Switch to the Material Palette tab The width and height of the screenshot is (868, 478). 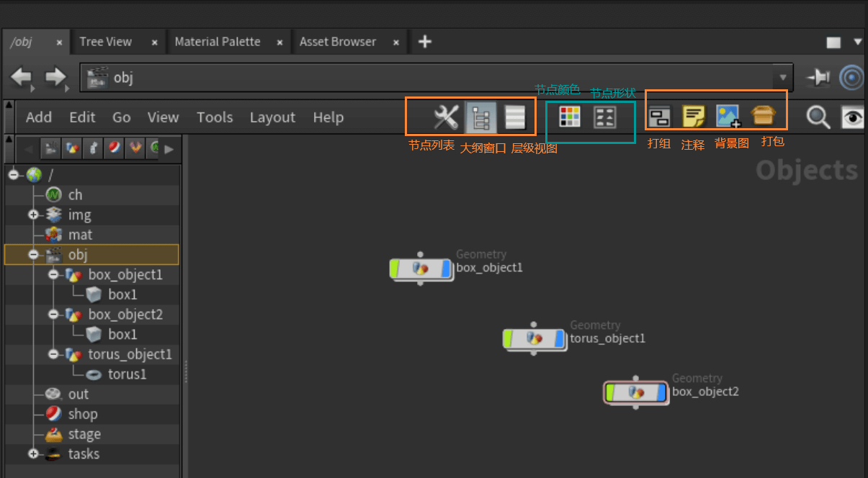point(218,42)
